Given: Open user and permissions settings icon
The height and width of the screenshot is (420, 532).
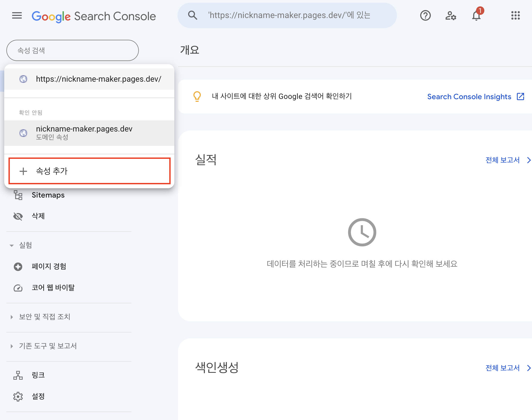Looking at the screenshot, I should point(450,16).
